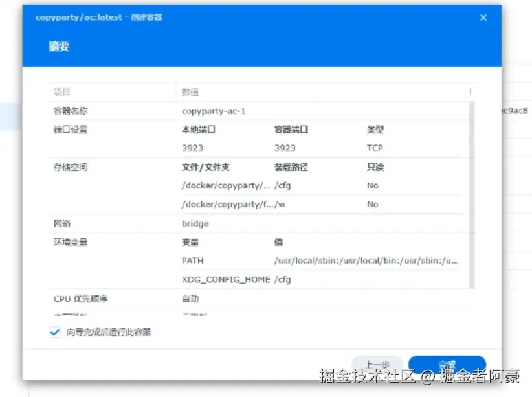The height and width of the screenshot is (397, 532).
Task: Click the /docker/copyparty/f... folder path
Action: coord(227,204)
